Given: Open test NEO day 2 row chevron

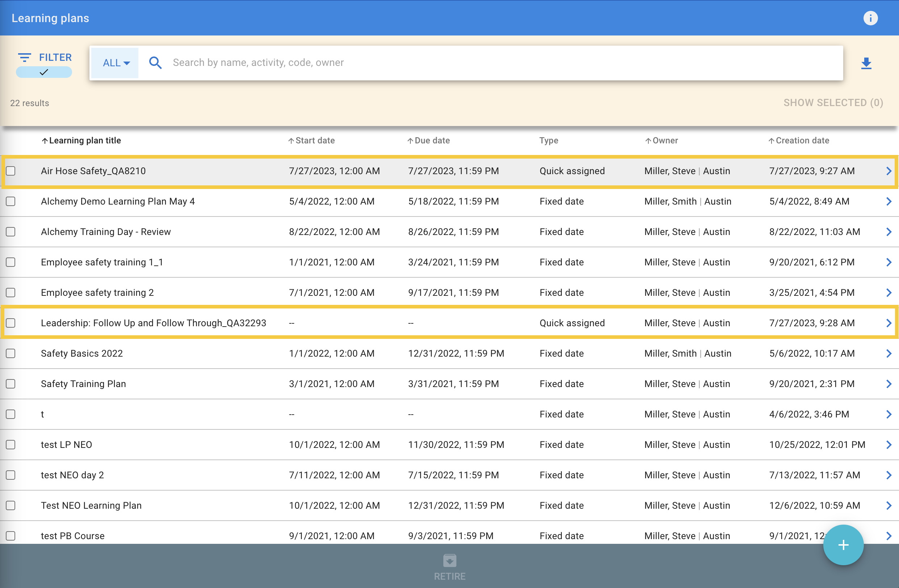Looking at the screenshot, I should (x=889, y=475).
